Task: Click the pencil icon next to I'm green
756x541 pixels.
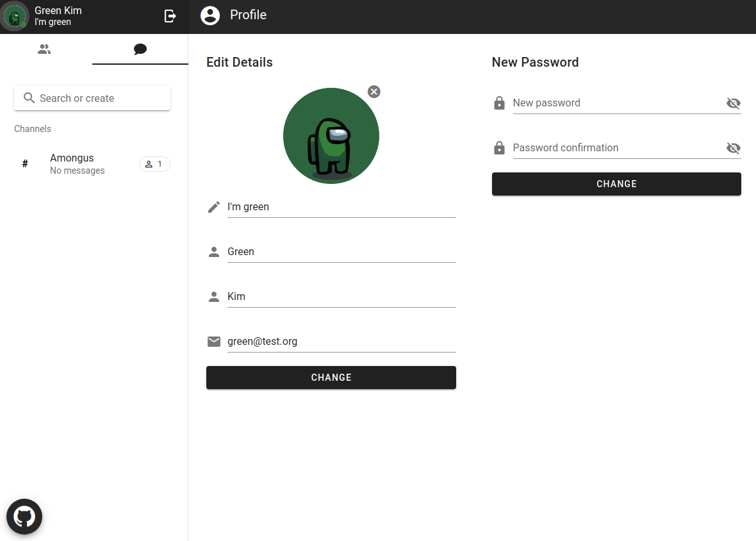Action: click(214, 207)
